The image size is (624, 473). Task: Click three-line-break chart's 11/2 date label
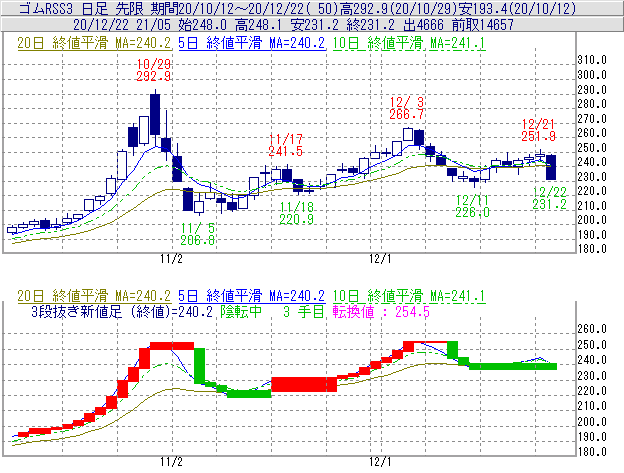172,461
